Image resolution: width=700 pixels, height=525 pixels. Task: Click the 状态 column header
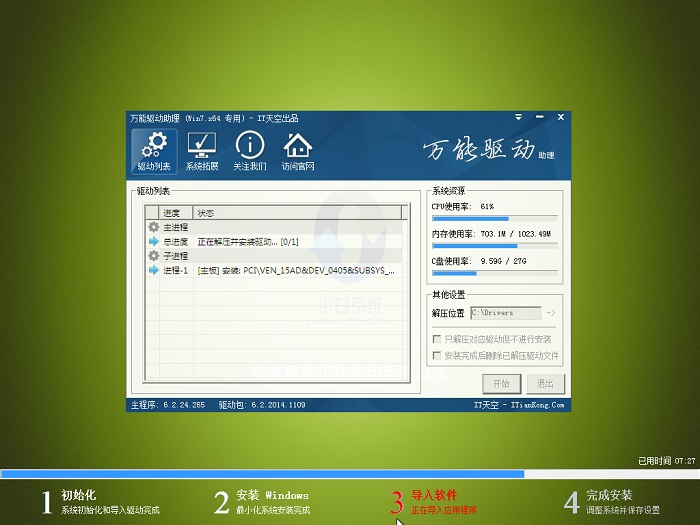[x=297, y=213]
